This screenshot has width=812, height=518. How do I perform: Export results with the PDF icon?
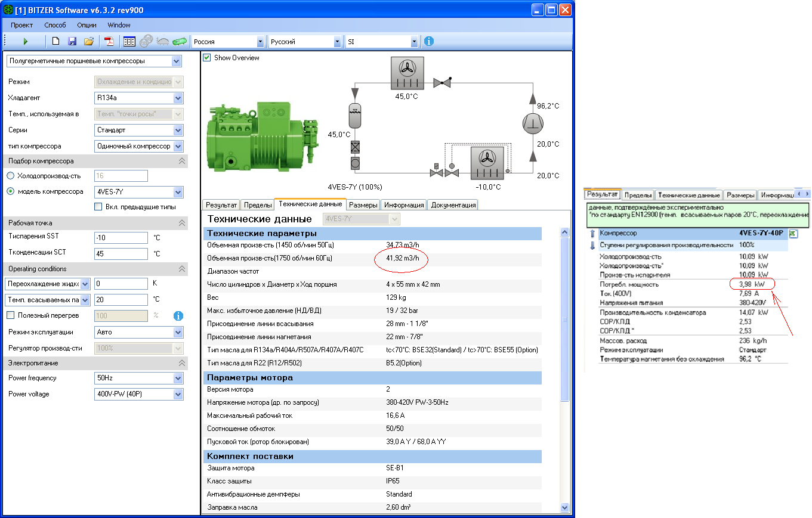click(x=109, y=42)
